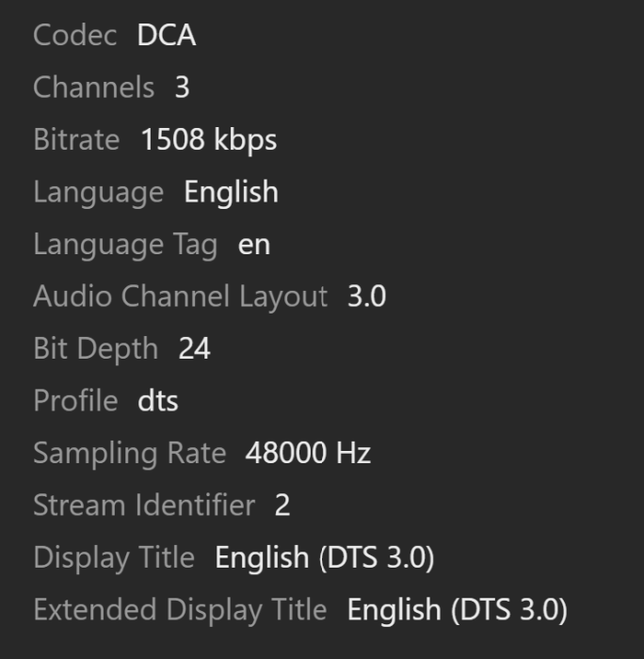
Task: Click the Sampling Rate label
Action: pyautogui.click(x=129, y=454)
